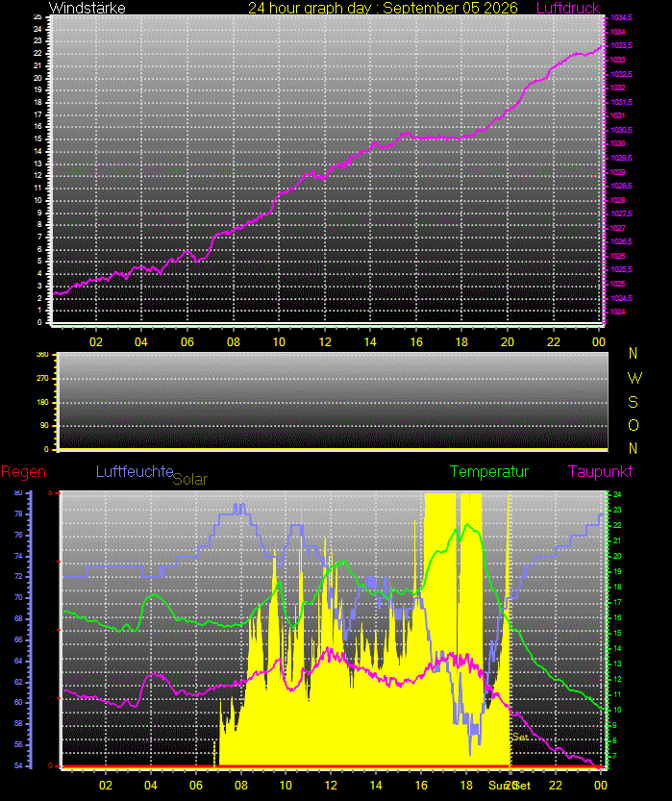Click the Solar legend label

tap(190, 479)
